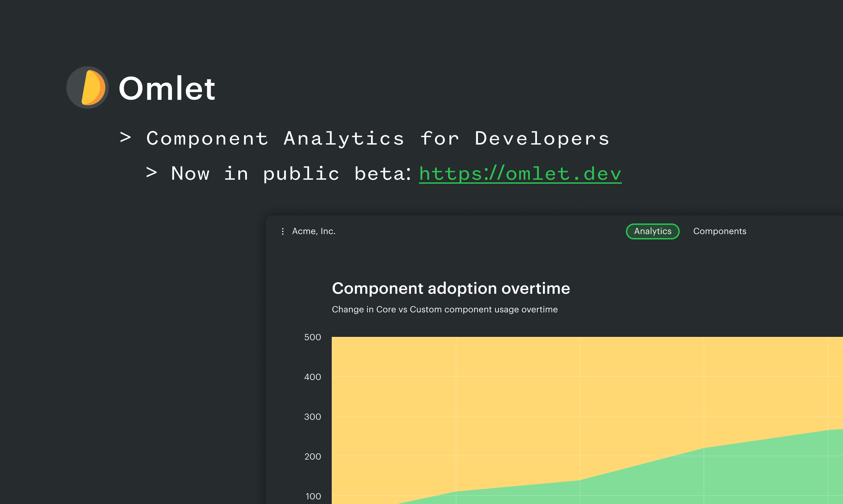The image size is (843, 504).
Task: Open the https://omlet.dev link
Action: click(x=520, y=173)
